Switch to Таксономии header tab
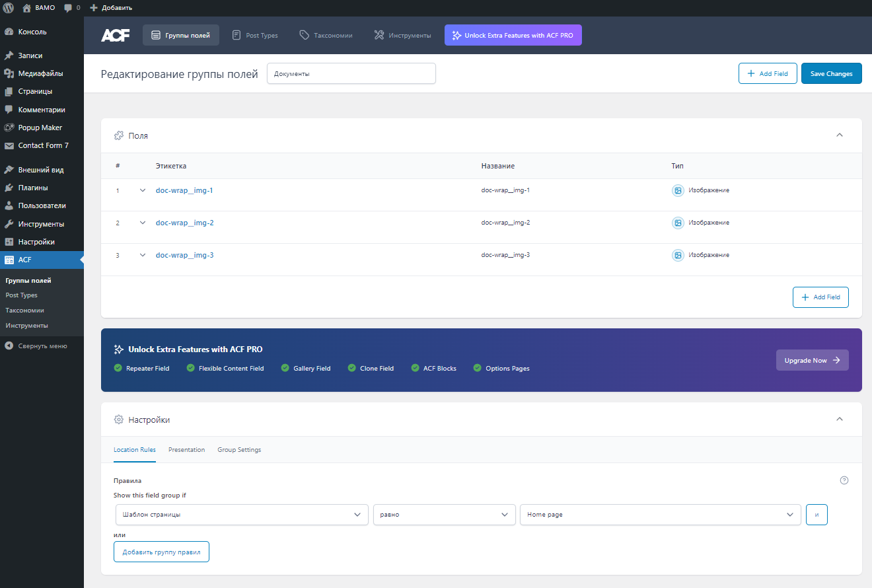This screenshot has height=588, width=872. tap(326, 35)
